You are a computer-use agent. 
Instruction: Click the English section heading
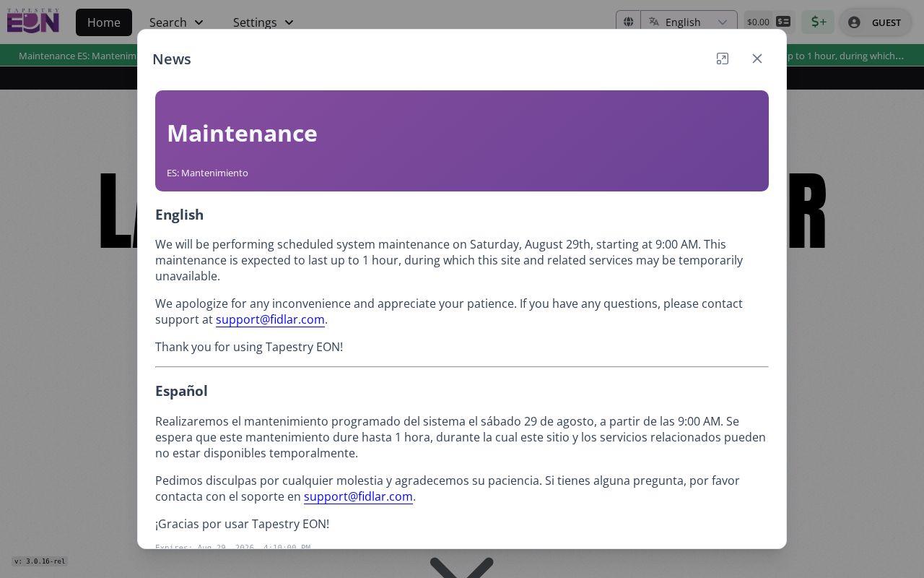tap(179, 215)
